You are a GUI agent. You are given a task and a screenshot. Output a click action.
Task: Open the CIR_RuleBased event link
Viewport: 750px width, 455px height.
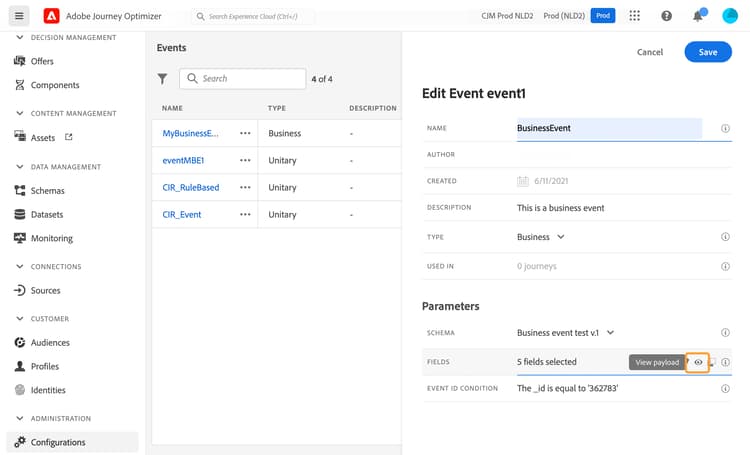pyautogui.click(x=191, y=187)
